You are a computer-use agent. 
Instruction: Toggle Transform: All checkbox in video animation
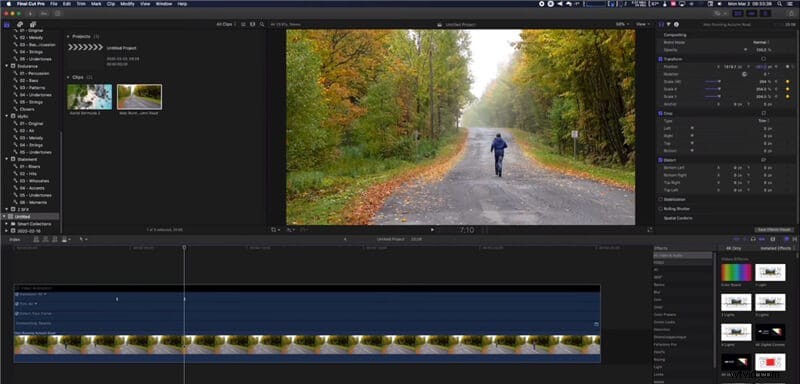[17, 294]
